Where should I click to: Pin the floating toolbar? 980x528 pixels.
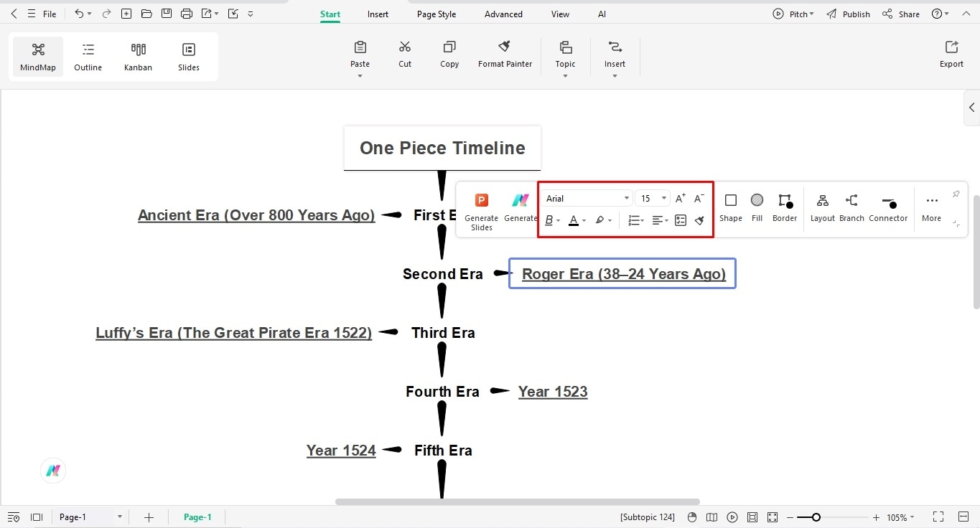956,194
